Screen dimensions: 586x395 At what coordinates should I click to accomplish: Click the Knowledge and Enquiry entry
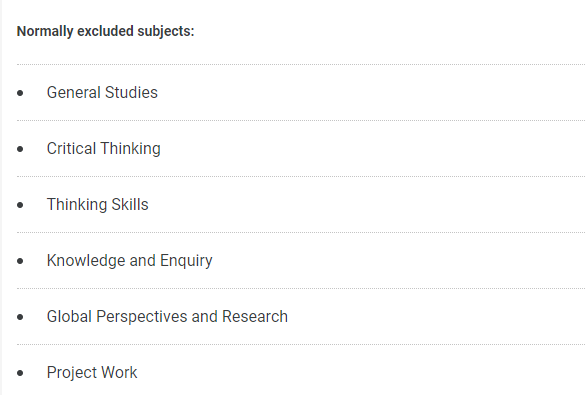coord(129,260)
